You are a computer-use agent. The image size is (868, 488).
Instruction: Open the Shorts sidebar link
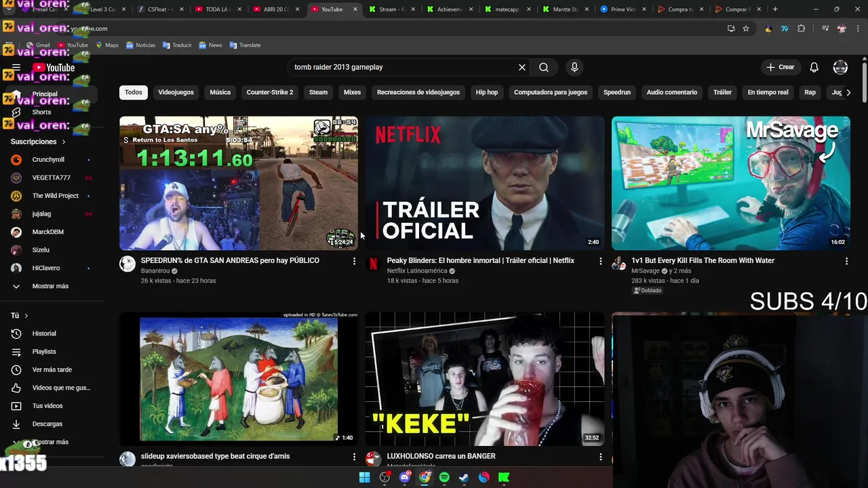pyautogui.click(x=41, y=112)
